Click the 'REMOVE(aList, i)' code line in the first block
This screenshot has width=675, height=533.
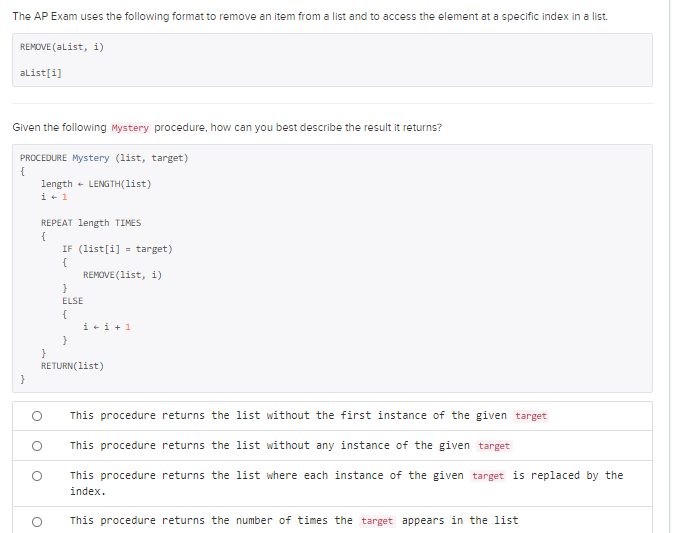pyautogui.click(x=62, y=47)
